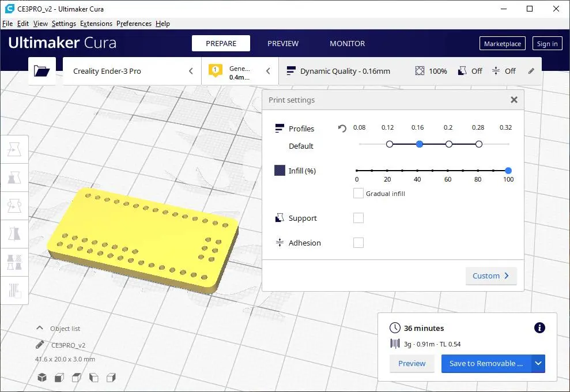Open the Marketplace
Image resolution: width=570 pixels, height=392 pixels.
(x=503, y=44)
